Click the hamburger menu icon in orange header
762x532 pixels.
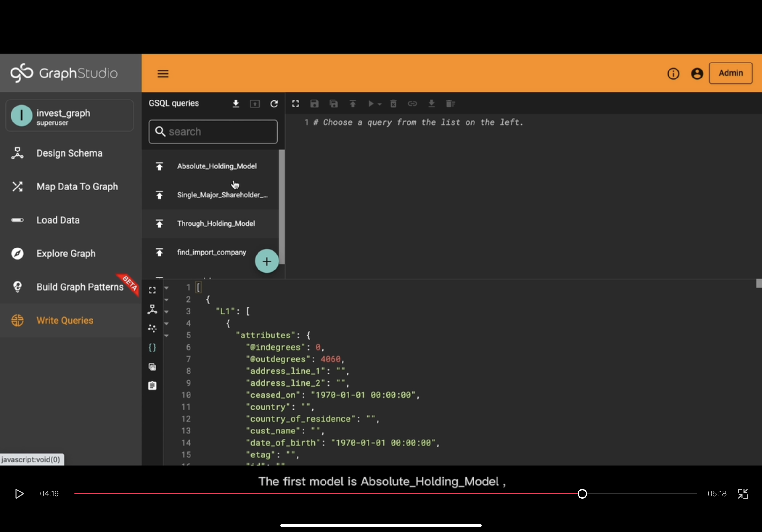pos(163,73)
